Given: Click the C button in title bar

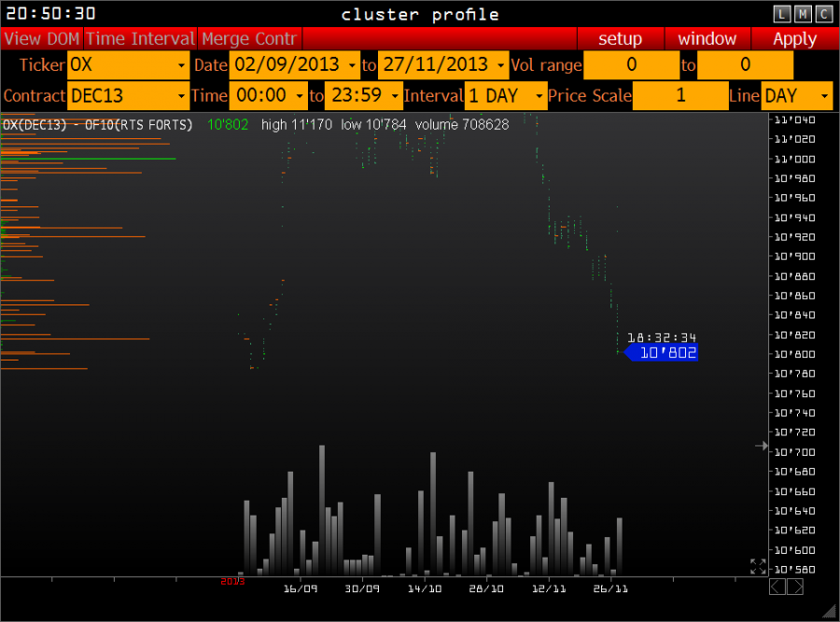Looking at the screenshot, I should click(823, 13).
